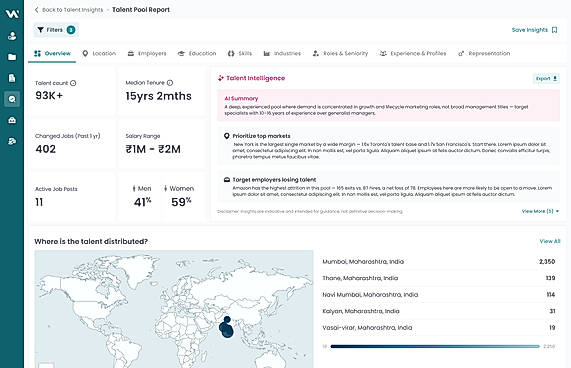
Task: Click the Men 41% statistic
Action: (142, 197)
